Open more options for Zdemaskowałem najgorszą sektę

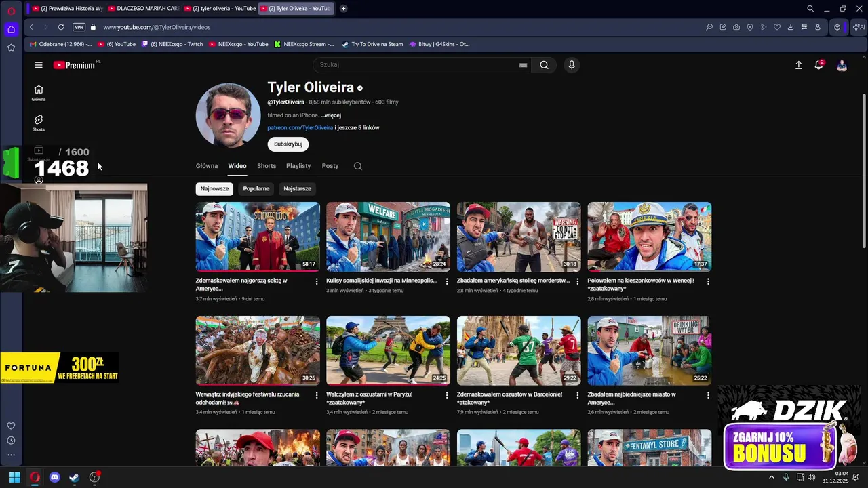click(316, 281)
